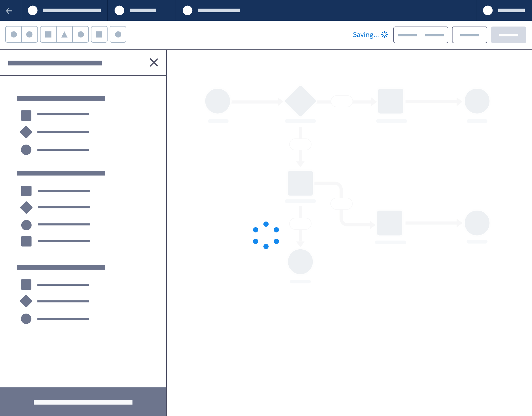Click the user avatar in the top right corner
This screenshot has height=416, width=532.
click(488, 10)
